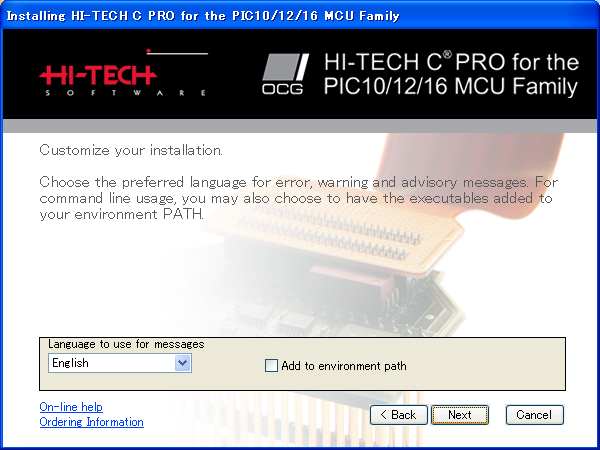Abort installation with the Cancel button
The image size is (600, 450).
534,415
